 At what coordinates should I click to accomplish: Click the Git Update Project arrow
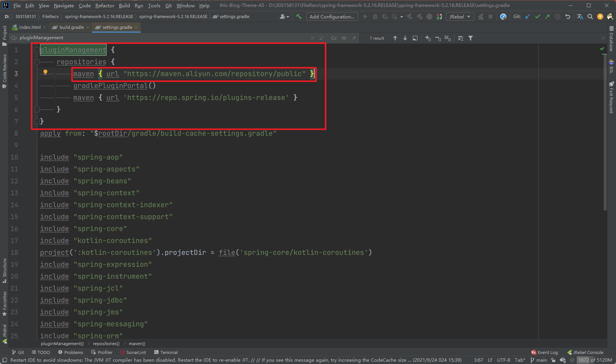click(528, 17)
